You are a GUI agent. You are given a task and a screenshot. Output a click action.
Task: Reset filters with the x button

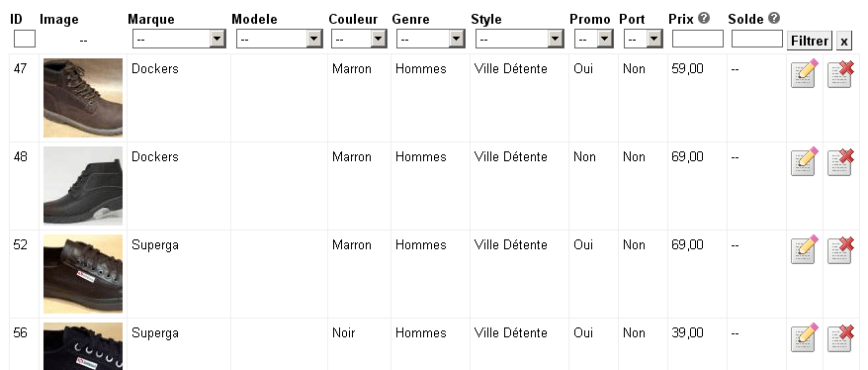(843, 41)
